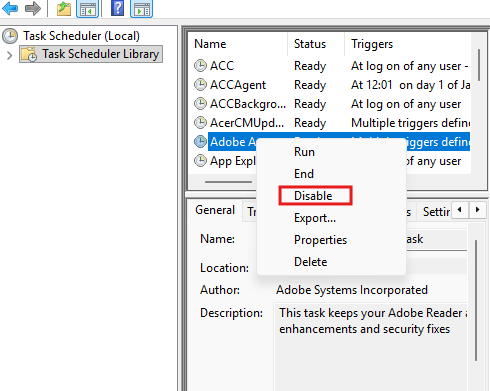The height and width of the screenshot is (391, 490).
Task: Click the tab strip left scroll arrow
Action: 460,210
